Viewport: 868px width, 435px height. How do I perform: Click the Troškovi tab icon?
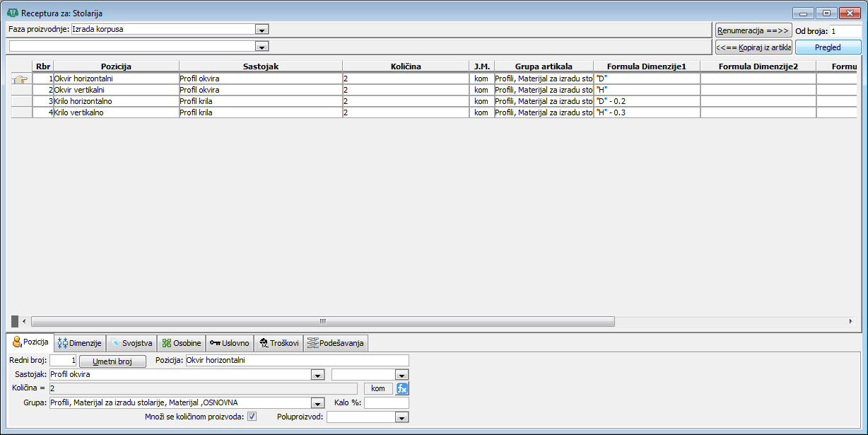tap(264, 344)
